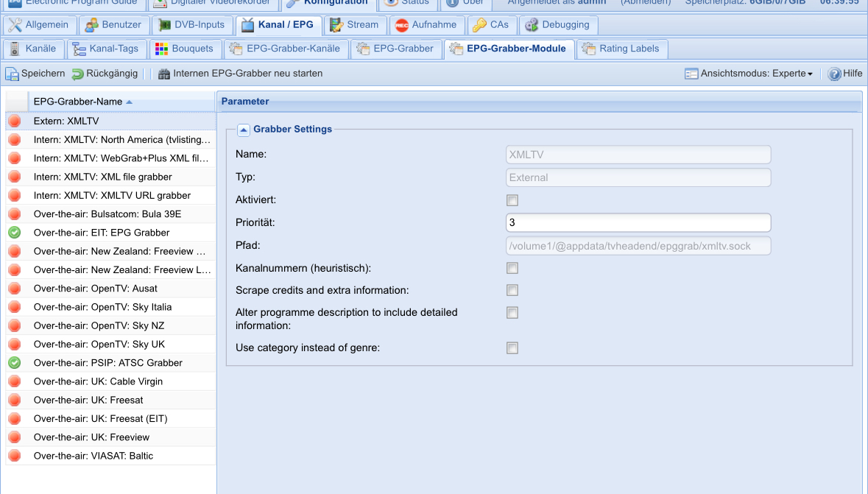
Task: Sort by EPG-Grabber-Name column header
Action: point(77,102)
